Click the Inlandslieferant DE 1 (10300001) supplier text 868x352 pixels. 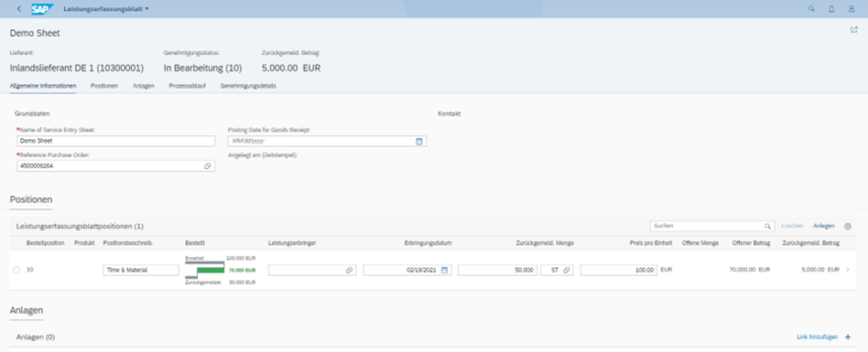(x=77, y=68)
